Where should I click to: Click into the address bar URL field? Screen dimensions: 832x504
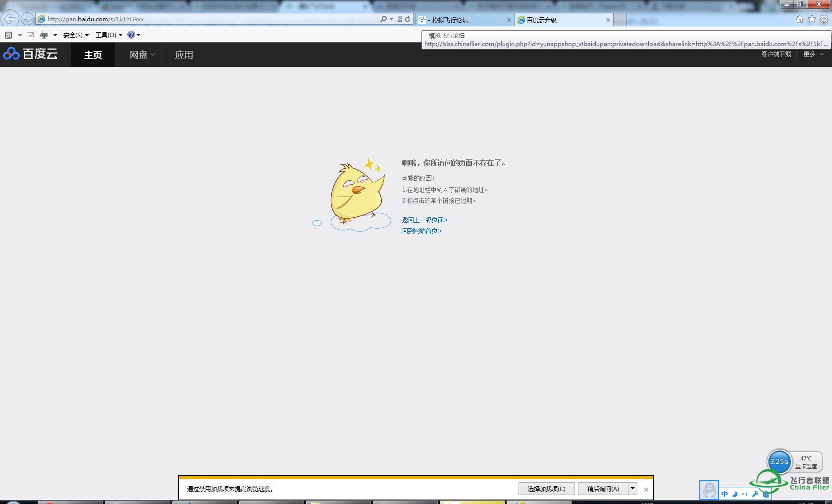pyautogui.click(x=208, y=19)
